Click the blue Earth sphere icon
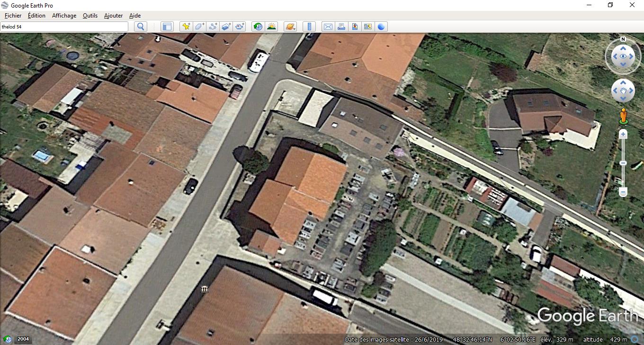This screenshot has height=345, width=644. 381,27
